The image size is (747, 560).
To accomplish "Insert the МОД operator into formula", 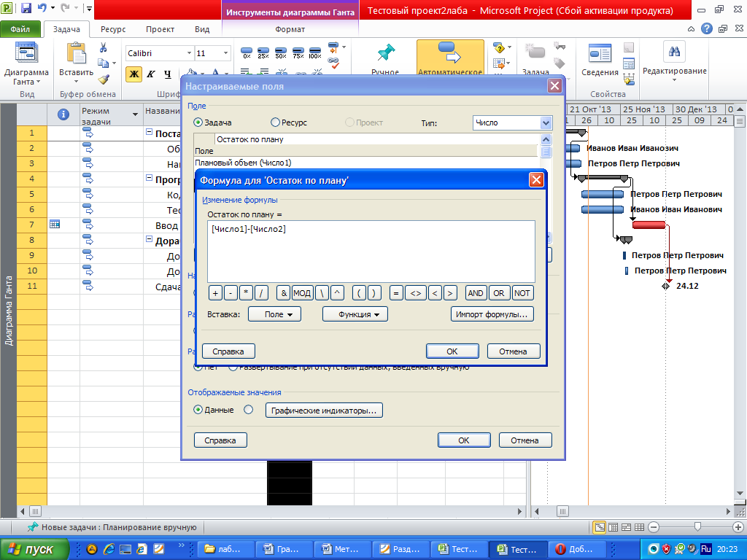I will click(x=302, y=293).
